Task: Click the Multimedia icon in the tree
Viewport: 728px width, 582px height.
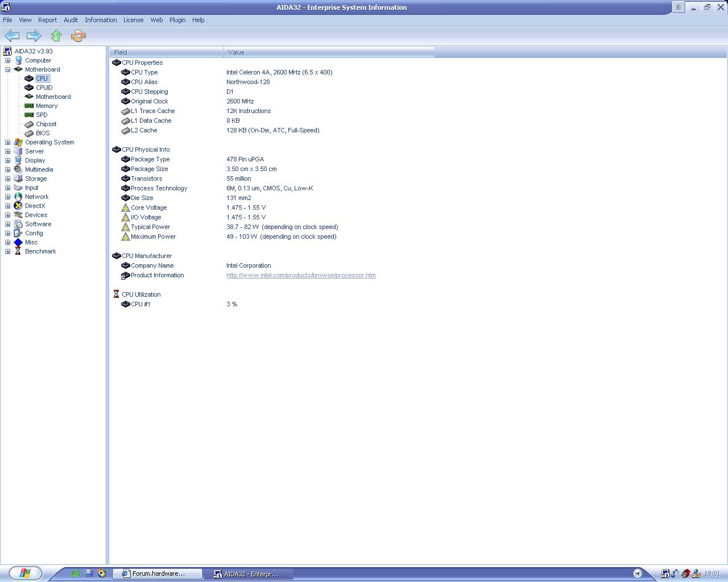Action: [x=18, y=169]
